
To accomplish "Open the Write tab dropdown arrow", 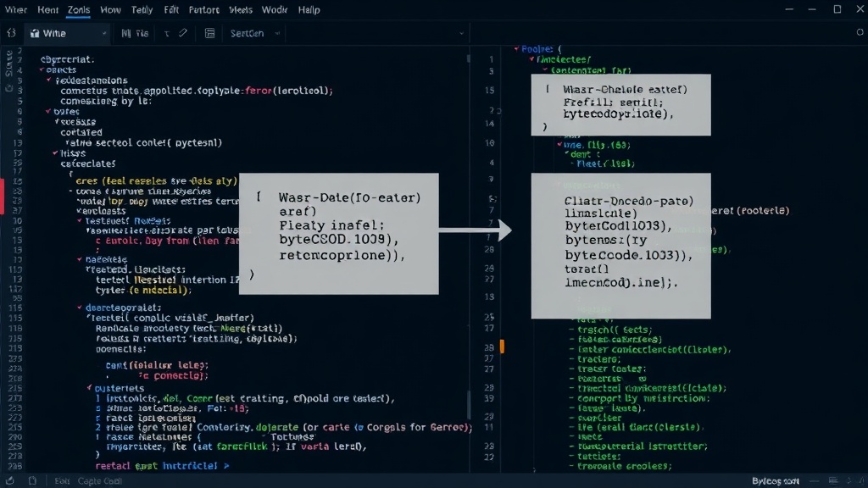I will 104,33.
